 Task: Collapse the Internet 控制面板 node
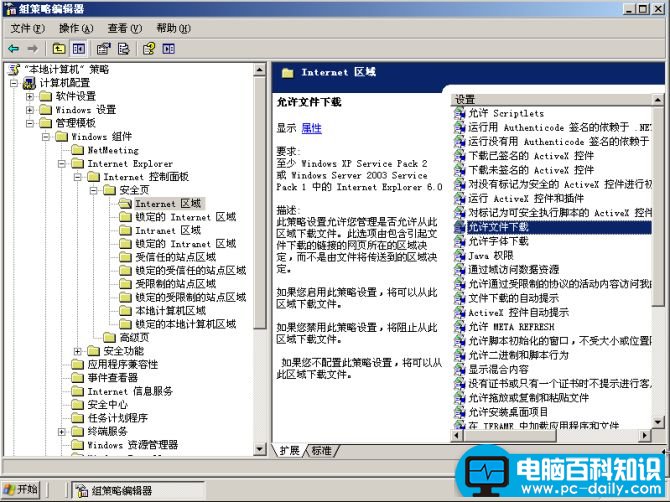(78, 177)
